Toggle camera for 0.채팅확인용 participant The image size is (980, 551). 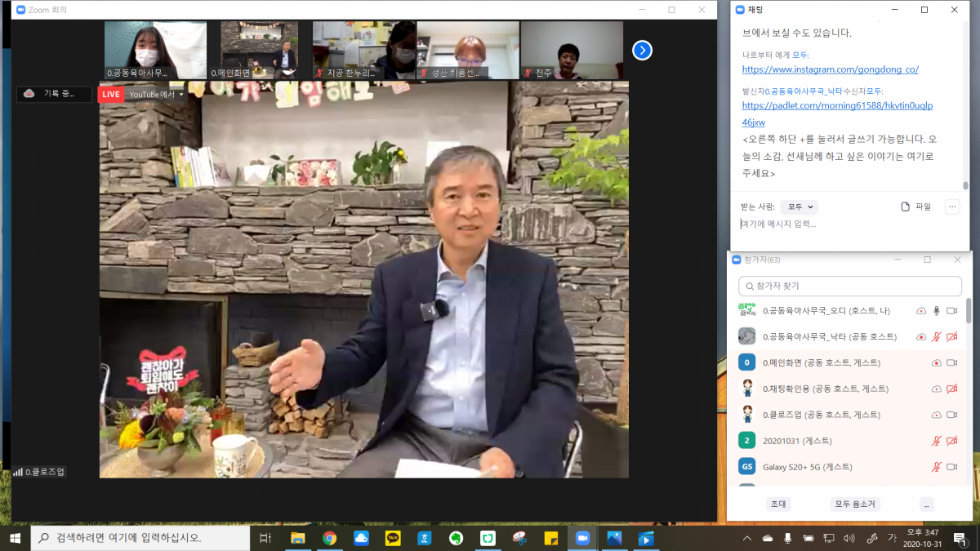951,389
